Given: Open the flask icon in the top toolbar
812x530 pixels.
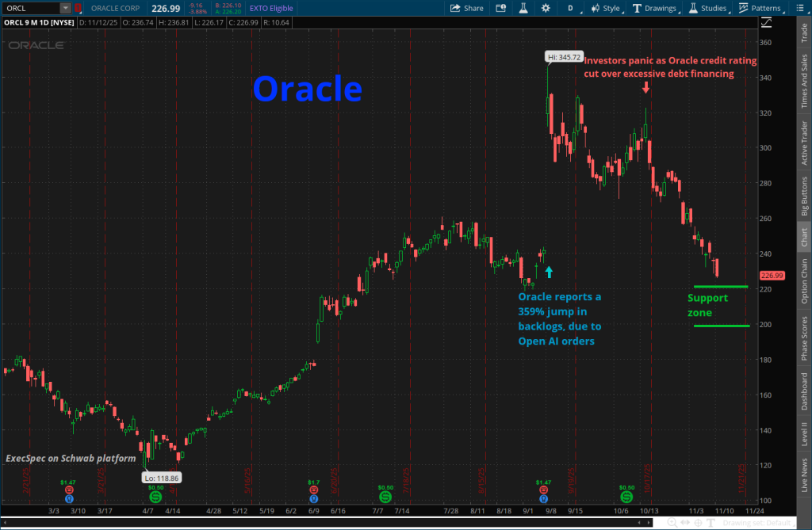Looking at the screenshot, I should [x=523, y=8].
